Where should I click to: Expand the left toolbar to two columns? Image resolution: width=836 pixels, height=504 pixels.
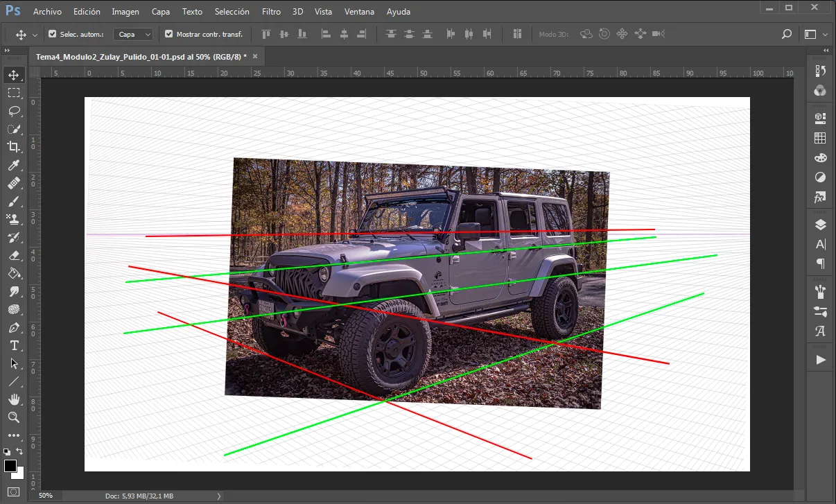coord(7,51)
